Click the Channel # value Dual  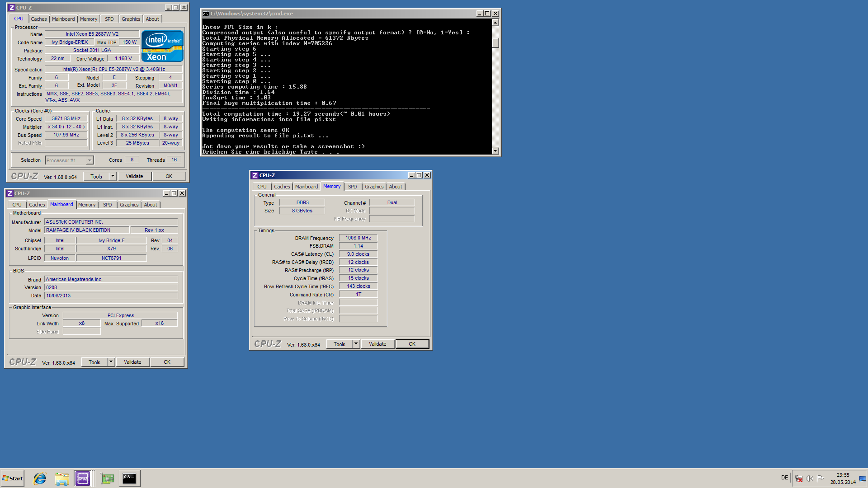[x=392, y=202]
